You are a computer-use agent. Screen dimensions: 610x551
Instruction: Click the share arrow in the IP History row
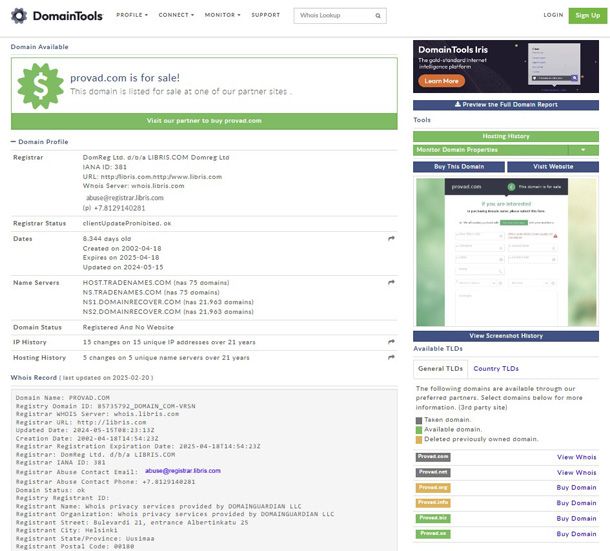[x=391, y=342]
